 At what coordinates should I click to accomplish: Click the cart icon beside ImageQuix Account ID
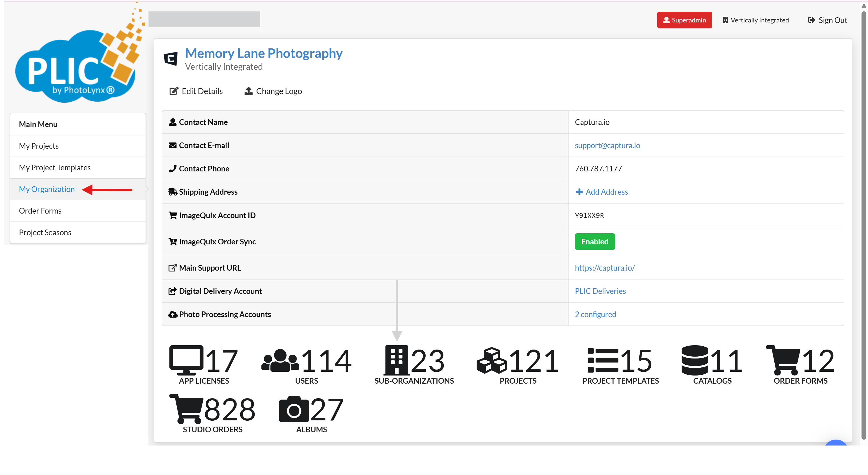click(x=173, y=215)
